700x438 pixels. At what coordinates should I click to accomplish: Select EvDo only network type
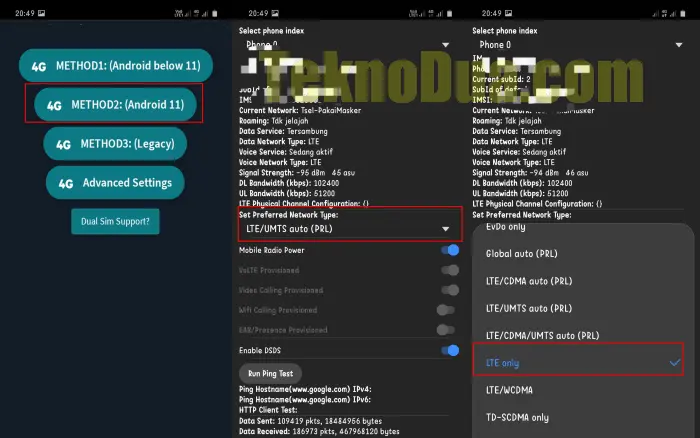click(x=505, y=227)
